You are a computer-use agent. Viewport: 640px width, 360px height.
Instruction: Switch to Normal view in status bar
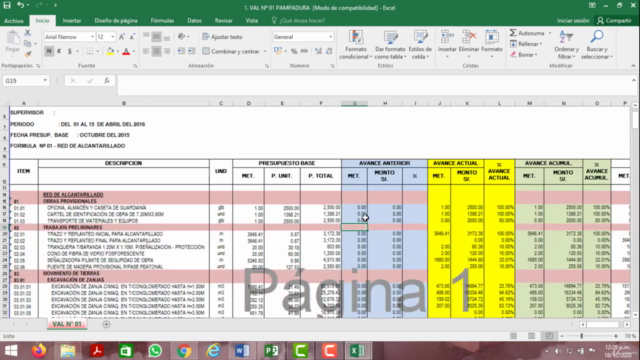coord(513,336)
